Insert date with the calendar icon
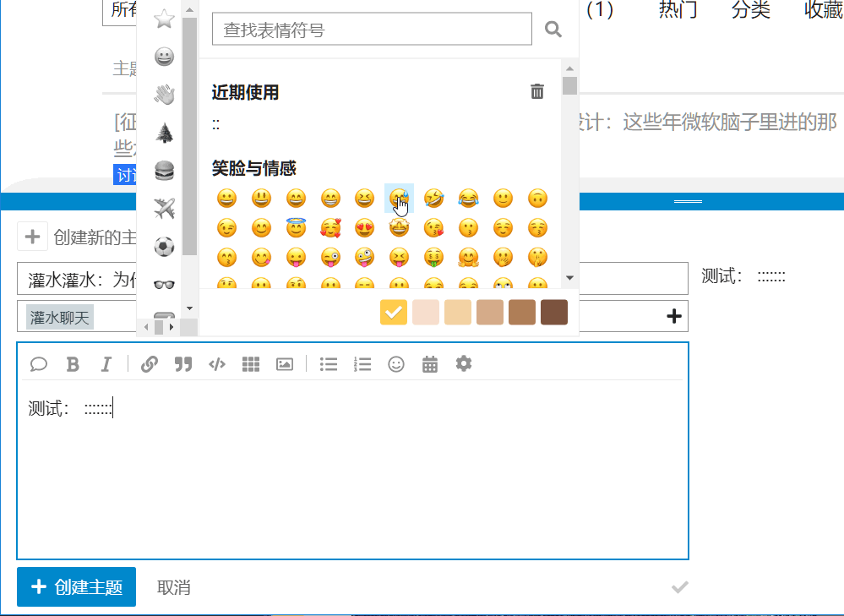The image size is (844, 616). coord(430,364)
